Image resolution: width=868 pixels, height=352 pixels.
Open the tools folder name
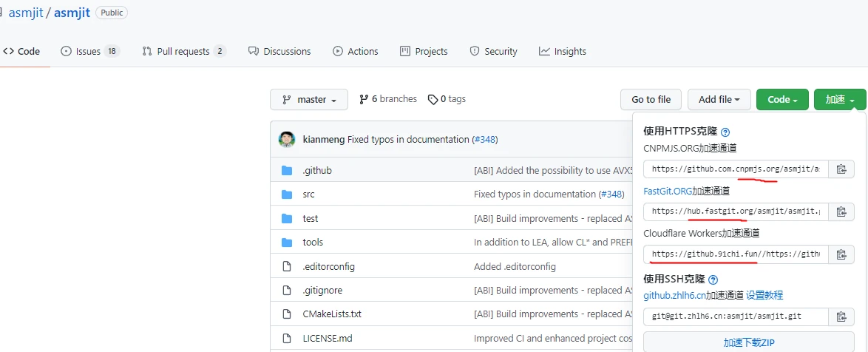pos(313,243)
